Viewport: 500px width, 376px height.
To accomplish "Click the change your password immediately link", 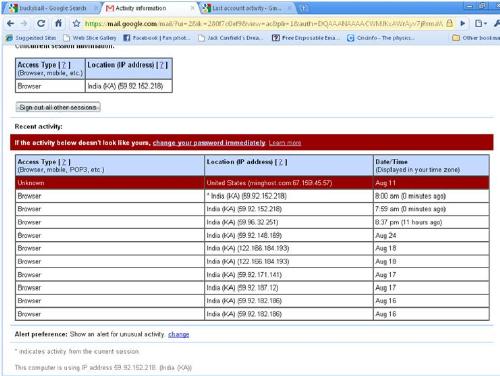I will coord(209,143).
